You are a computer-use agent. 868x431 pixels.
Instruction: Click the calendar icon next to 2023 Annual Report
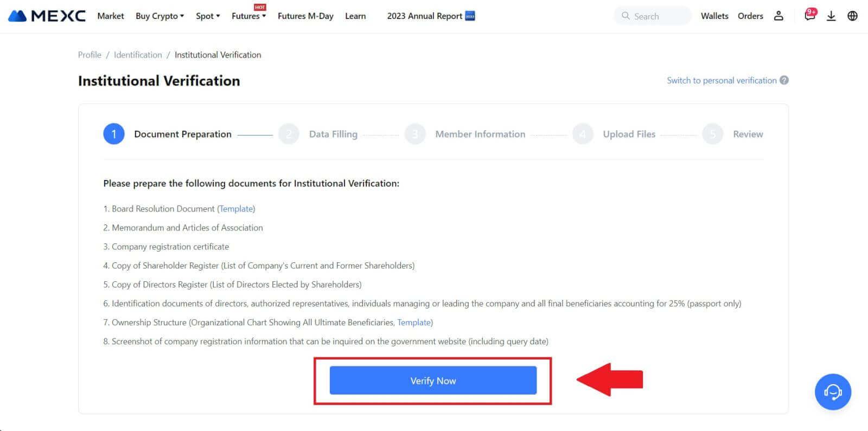(470, 16)
